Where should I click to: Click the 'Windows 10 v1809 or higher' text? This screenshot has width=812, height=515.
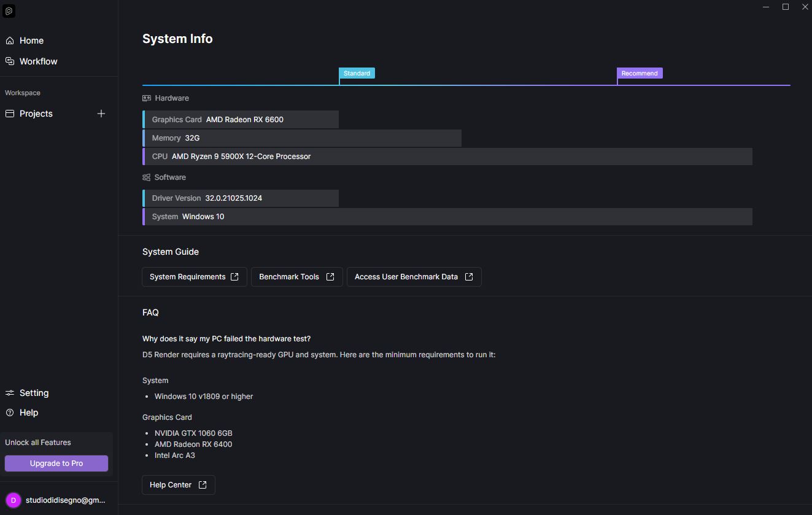[x=204, y=397]
